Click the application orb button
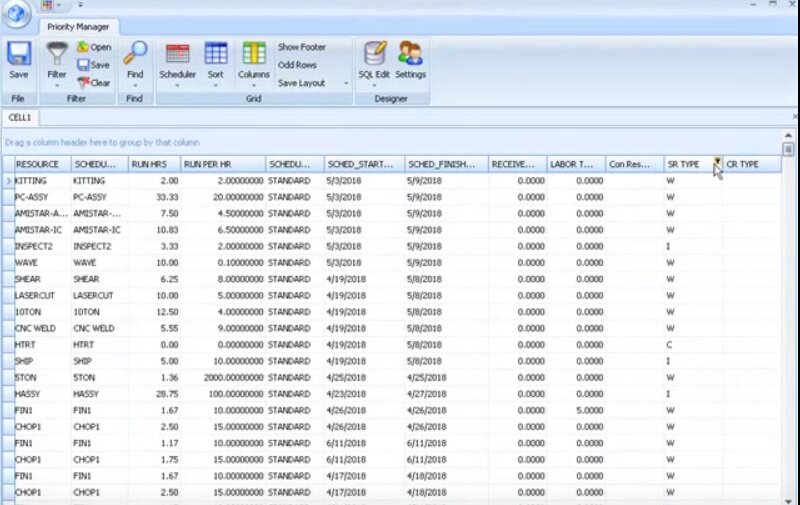The height and width of the screenshot is (505, 800). (x=17, y=14)
